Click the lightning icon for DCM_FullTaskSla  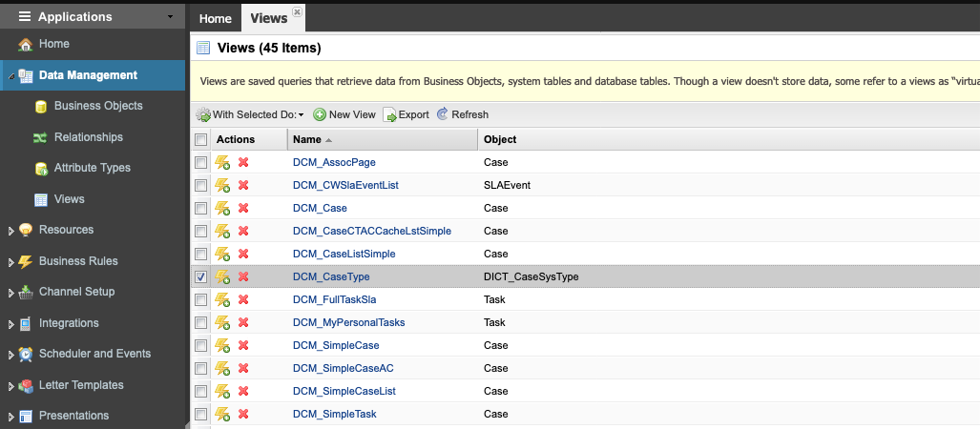tap(222, 300)
